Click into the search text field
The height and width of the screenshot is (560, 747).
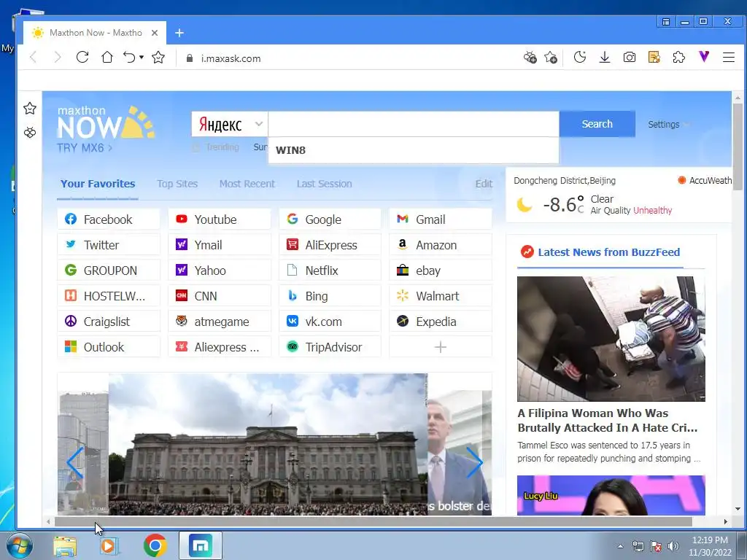(414, 124)
